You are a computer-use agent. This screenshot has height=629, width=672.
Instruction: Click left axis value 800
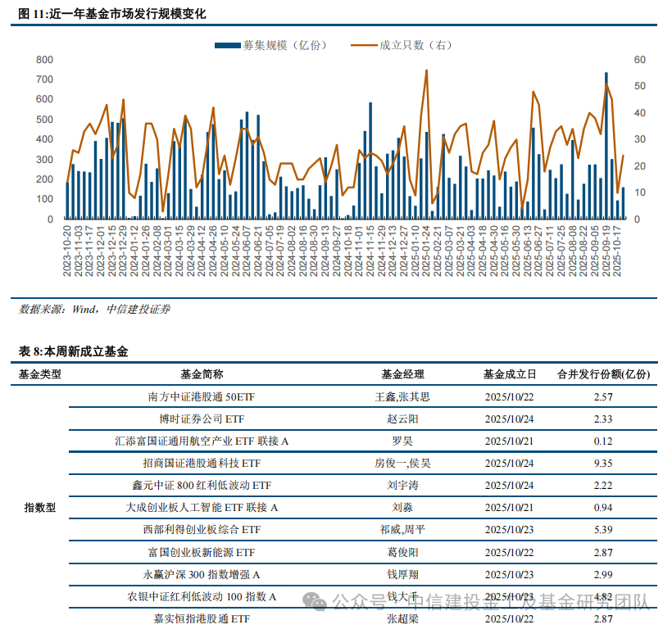[44, 60]
